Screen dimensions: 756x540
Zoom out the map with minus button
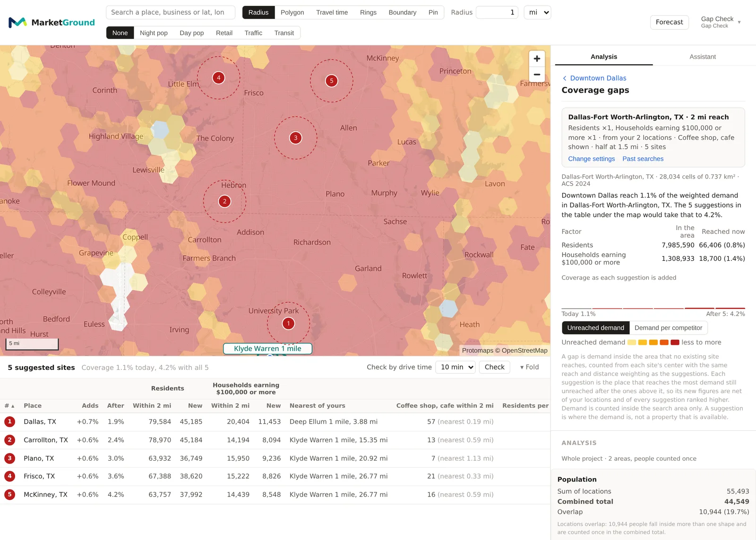(537, 75)
